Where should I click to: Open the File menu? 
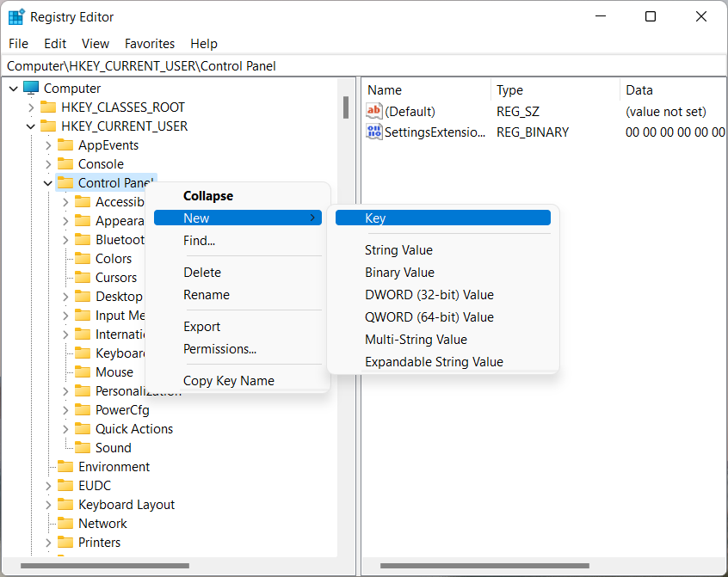(19, 44)
